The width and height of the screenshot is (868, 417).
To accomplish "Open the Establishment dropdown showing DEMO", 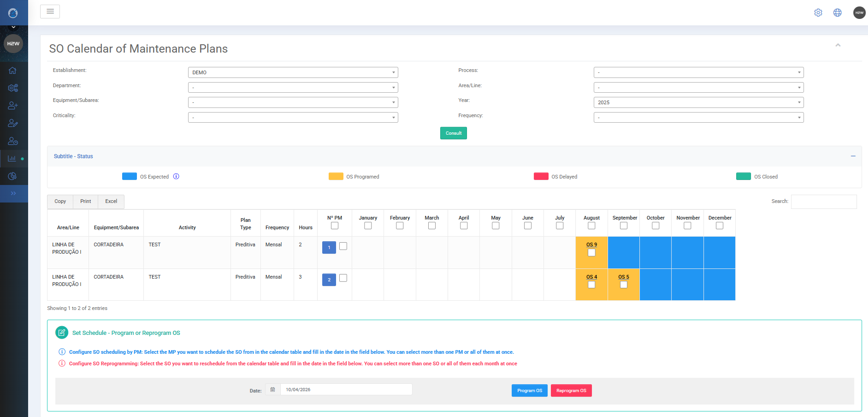I will (293, 72).
